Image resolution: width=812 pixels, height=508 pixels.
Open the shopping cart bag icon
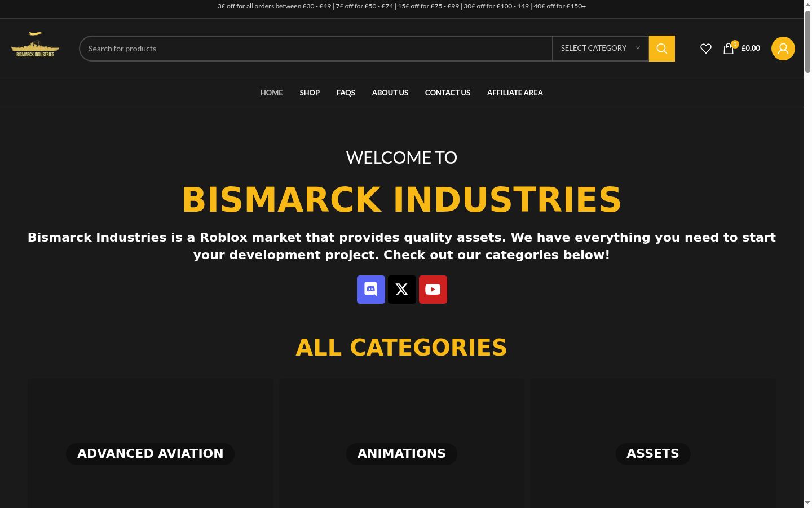729,49
